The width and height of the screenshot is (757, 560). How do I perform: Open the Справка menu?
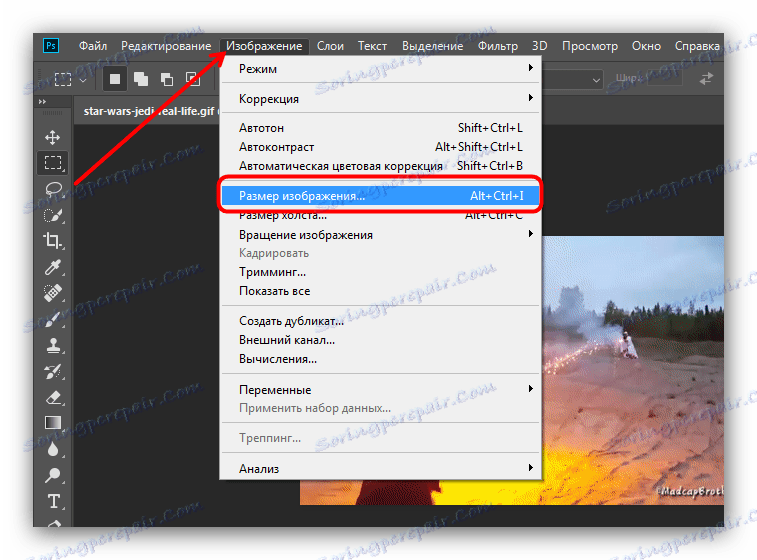pyautogui.click(x=697, y=46)
